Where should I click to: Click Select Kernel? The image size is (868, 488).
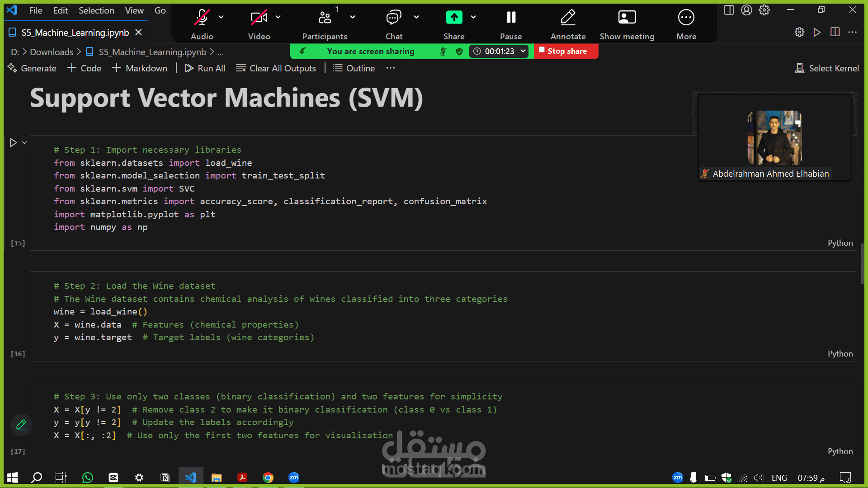pyautogui.click(x=827, y=68)
